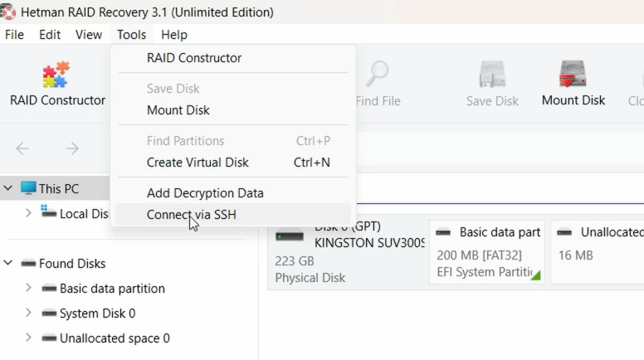The height and width of the screenshot is (360, 644).
Task: Click the Unallocated space 0 drive icon
Action: click(x=49, y=338)
